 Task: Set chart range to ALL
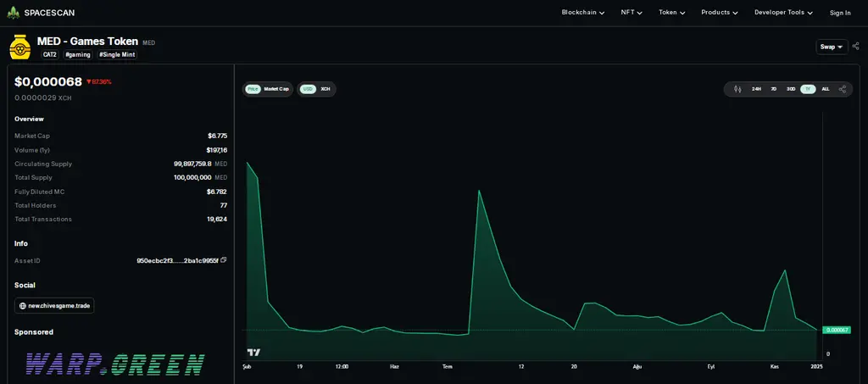(826, 89)
